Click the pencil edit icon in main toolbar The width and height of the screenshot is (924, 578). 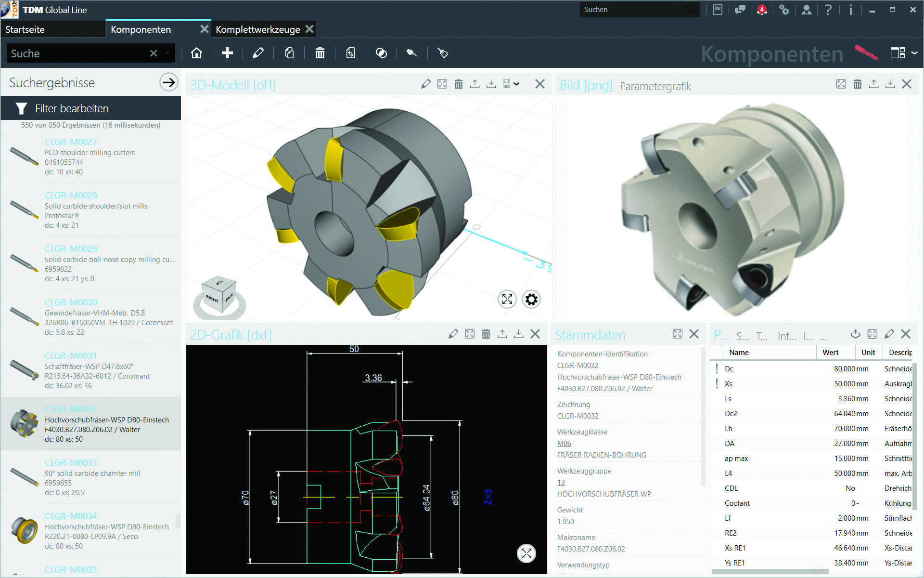(258, 53)
